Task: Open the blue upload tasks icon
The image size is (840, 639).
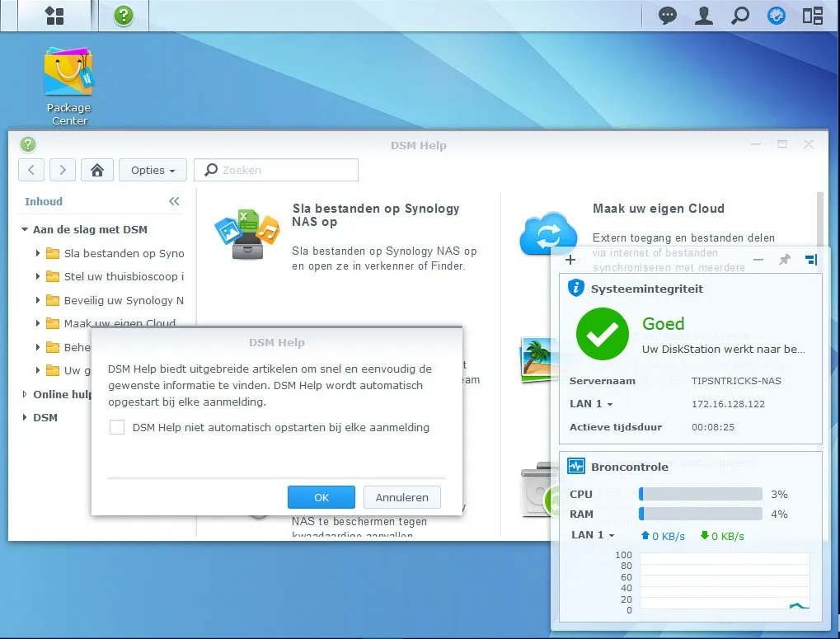Action: click(777, 16)
